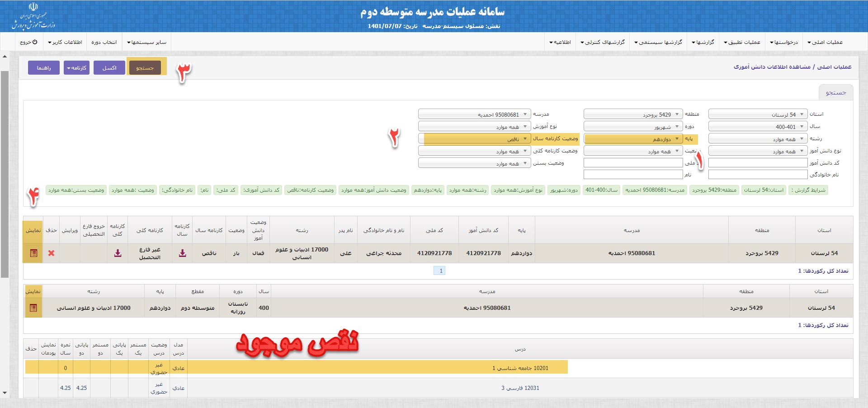Click the help (راهنما) button
Viewport: 868px width, 408px height.
[x=44, y=68]
